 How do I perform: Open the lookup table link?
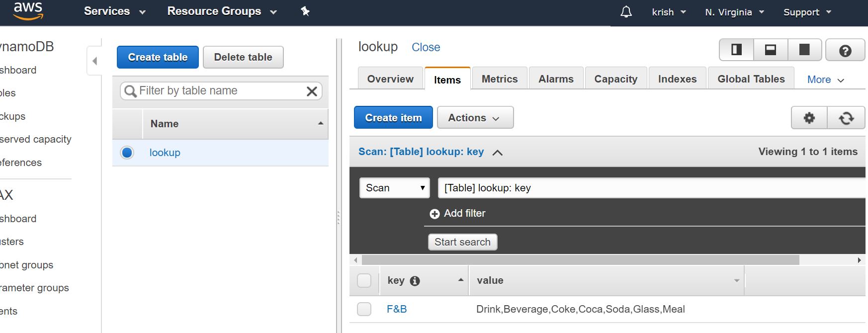click(165, 153)
